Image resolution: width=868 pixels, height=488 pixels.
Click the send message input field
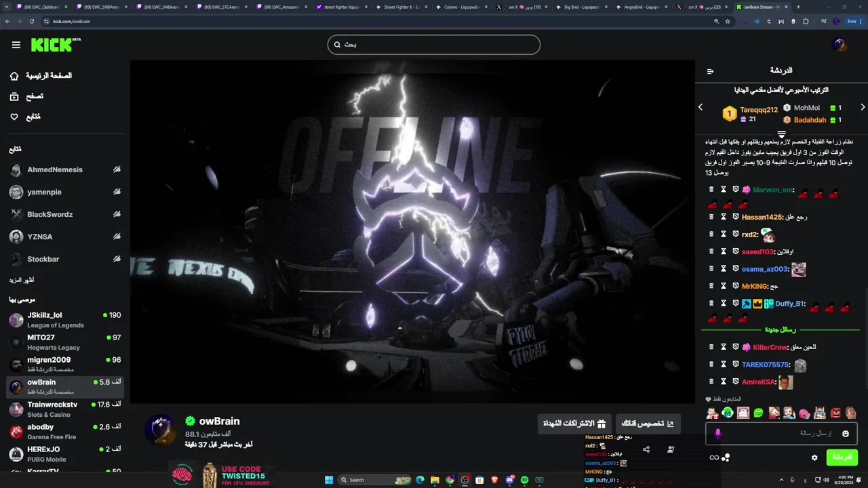(x=781, y=433)
